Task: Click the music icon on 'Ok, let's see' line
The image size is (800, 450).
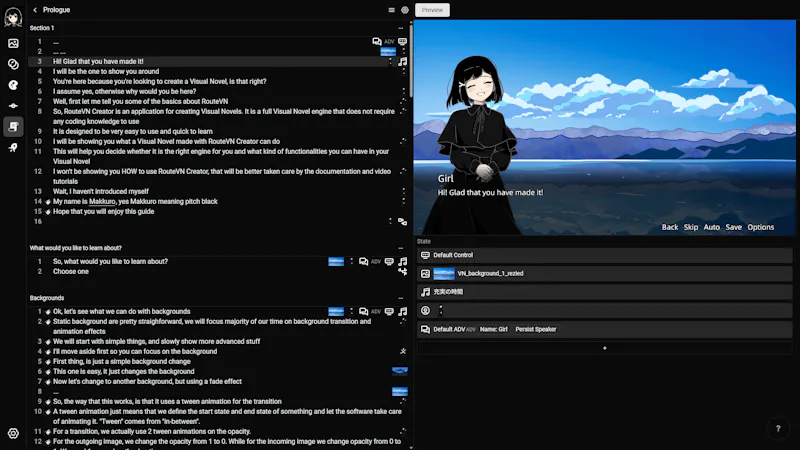Action: (x=403, y=311)
